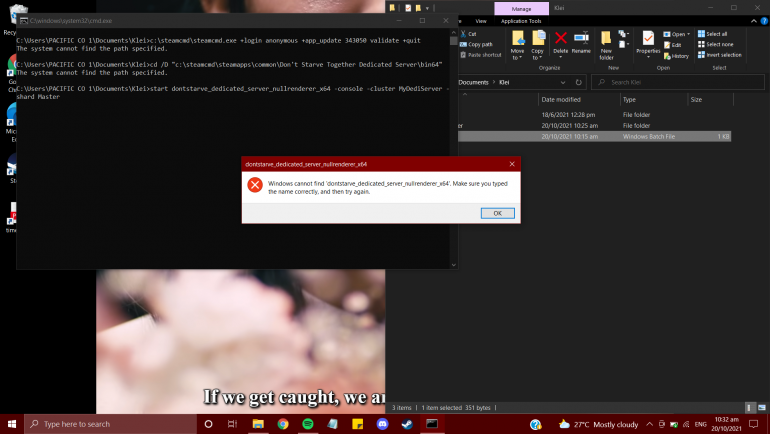770x434 pixels.
Task: Show hidden system tray icons
Action: click(x=649, y=424)
